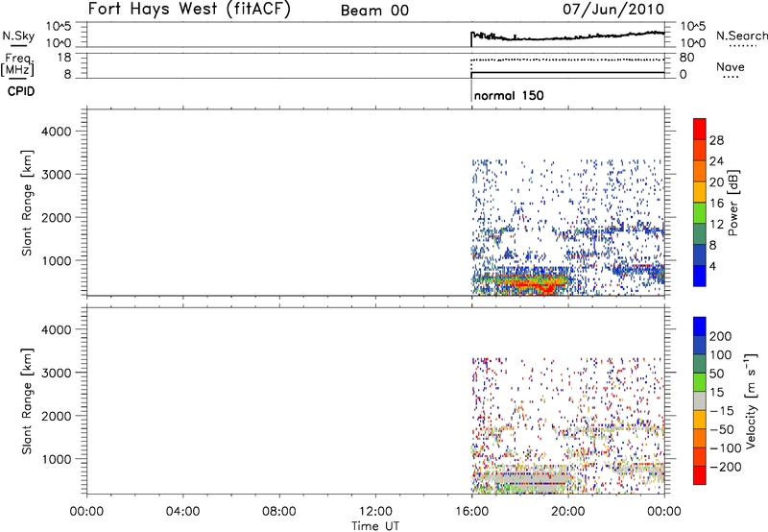This screenshot has height=532, width=768.
Task: Click the "24" label on power color bar
Action: [x=716, y=161]
